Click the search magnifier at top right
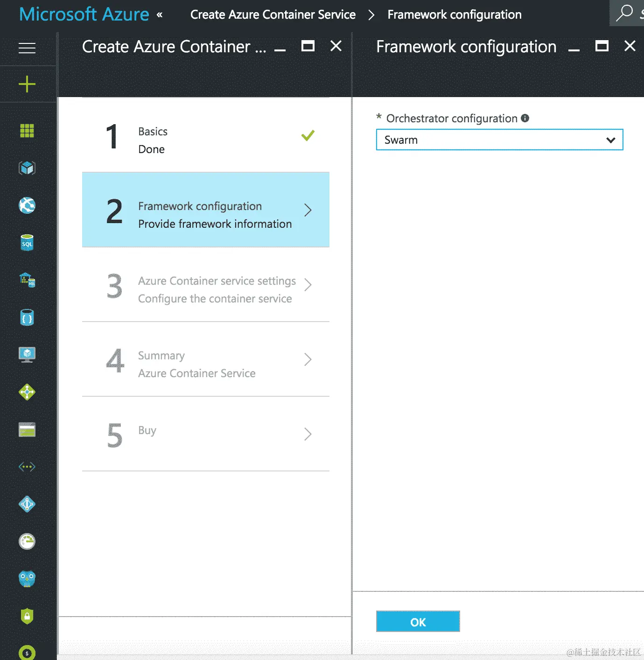The height and width of the screenshot is (660, 644). [x=625, y=13]
